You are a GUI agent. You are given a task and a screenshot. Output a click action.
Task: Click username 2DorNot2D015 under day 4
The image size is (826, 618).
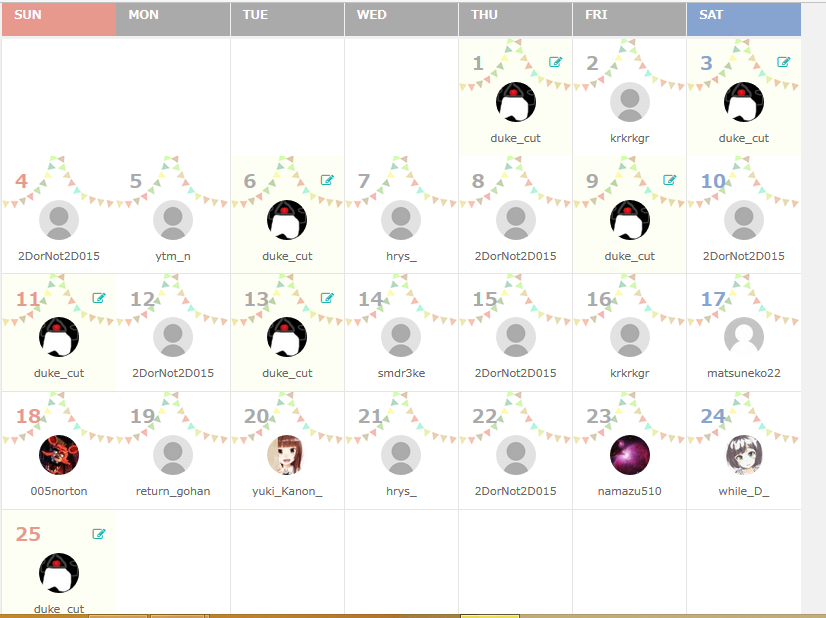(x=59, y=256)
